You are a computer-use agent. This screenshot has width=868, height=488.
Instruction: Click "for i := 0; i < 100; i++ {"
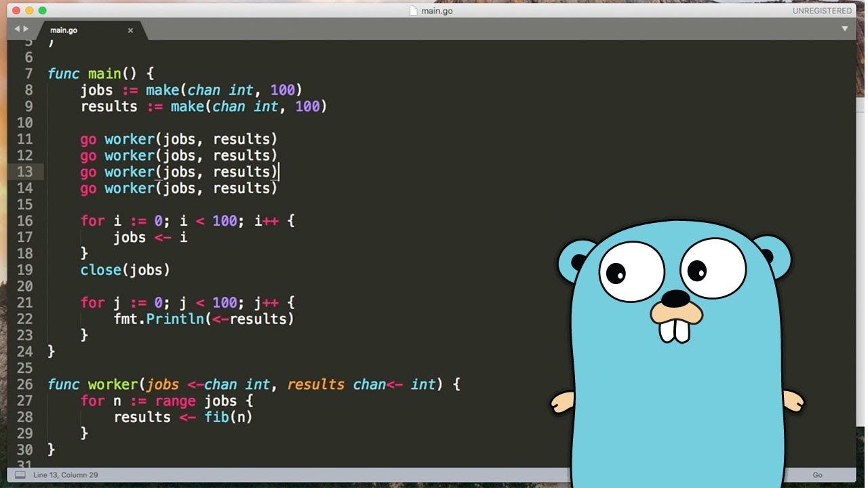[188, 221]
